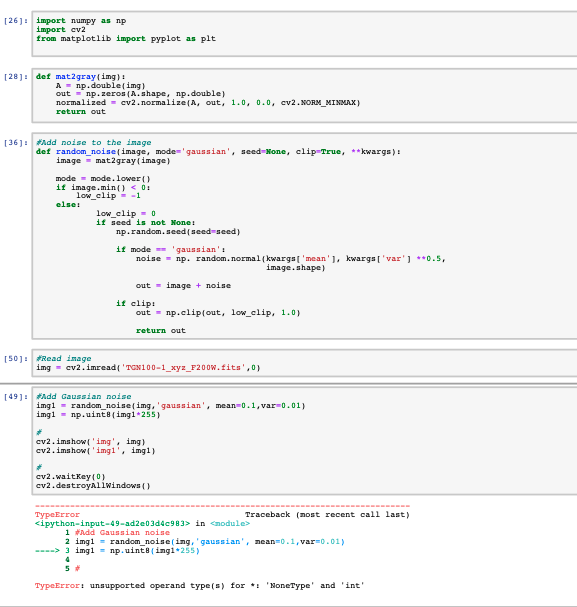Click the [36] cell prompt label

(16, 142)
